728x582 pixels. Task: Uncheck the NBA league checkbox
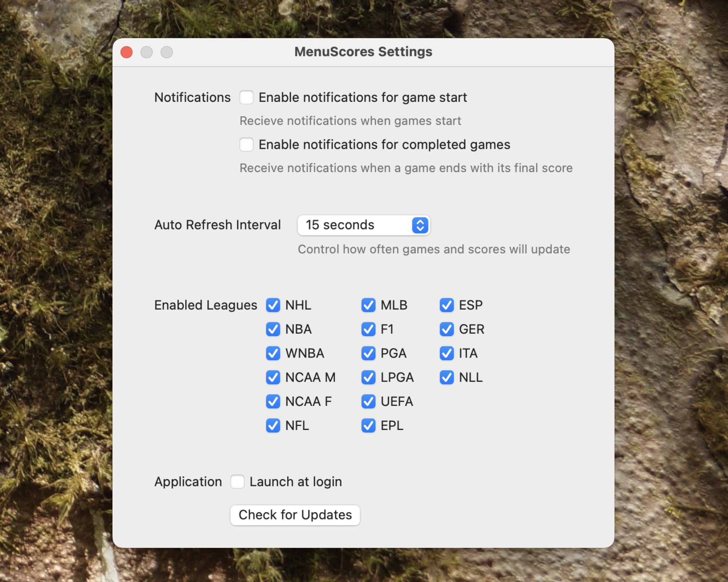[x=273, y=329]
